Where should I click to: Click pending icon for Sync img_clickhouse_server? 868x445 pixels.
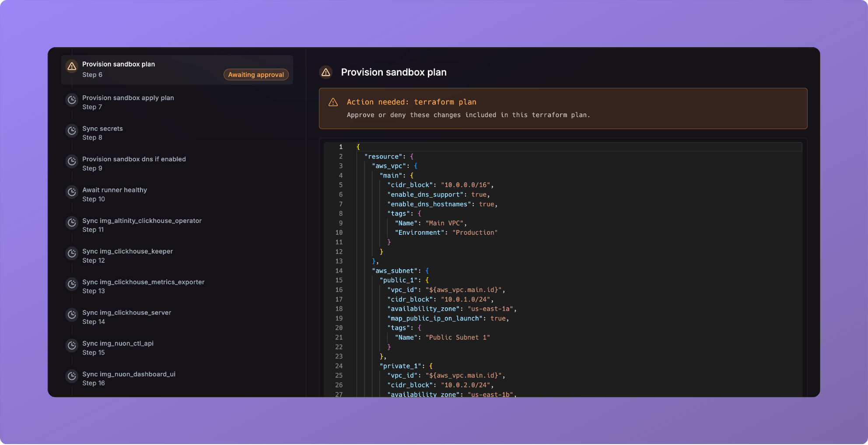[x=72, y=315]
